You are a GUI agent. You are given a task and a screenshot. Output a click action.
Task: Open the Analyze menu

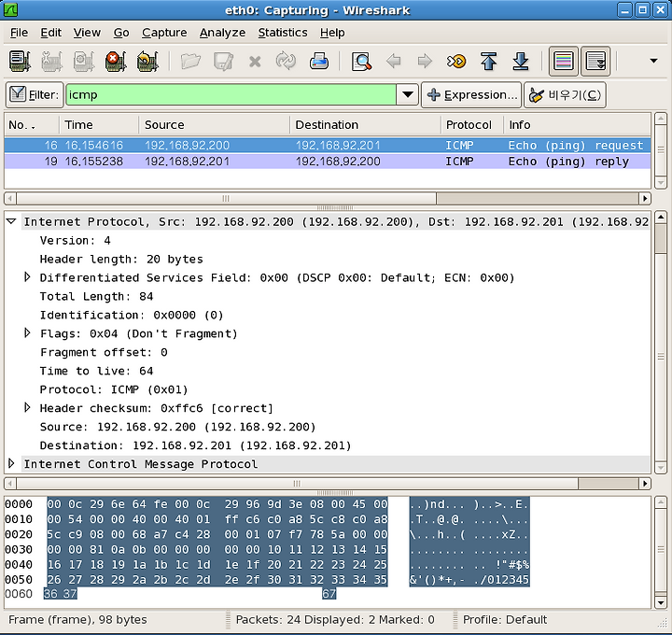(222, 33)
